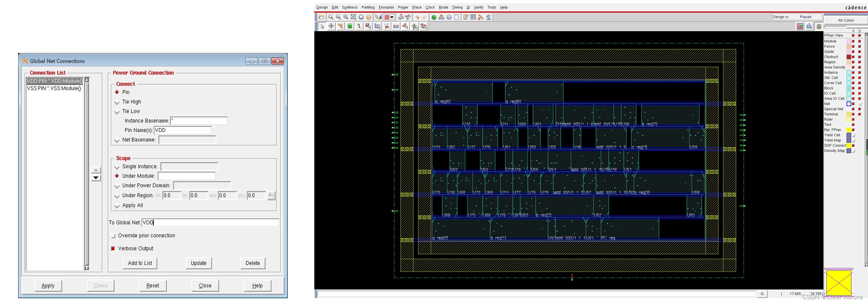Move connection list entry up
The height and width of the screenshot is (303, 868).
point(96,170)
